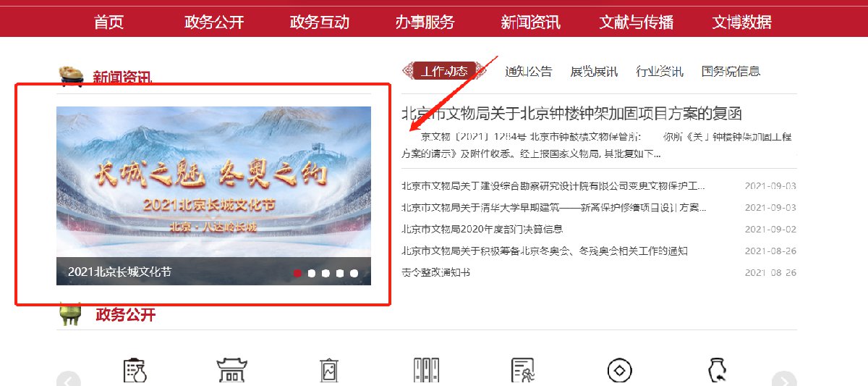The height and width of the screenshot is (386, 868).
Task: Open the 北京市文物局2020年度部门决算信息 article
Action: point(482,229)
